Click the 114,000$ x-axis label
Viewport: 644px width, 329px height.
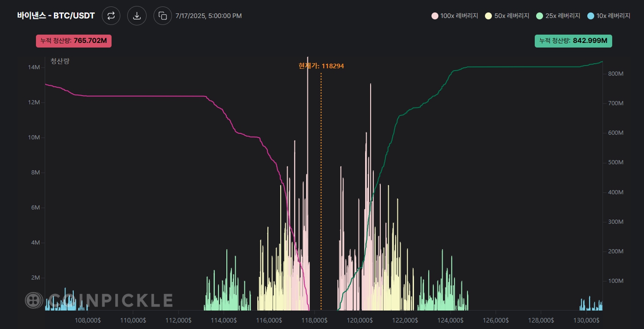(x=224, y=320)
